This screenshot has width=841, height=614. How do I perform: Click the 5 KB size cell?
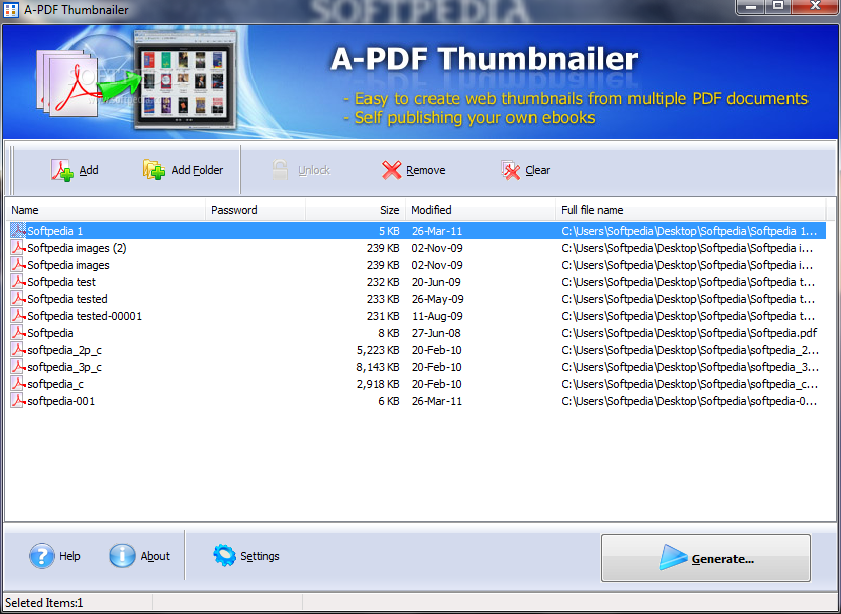(x=389, y=231)
